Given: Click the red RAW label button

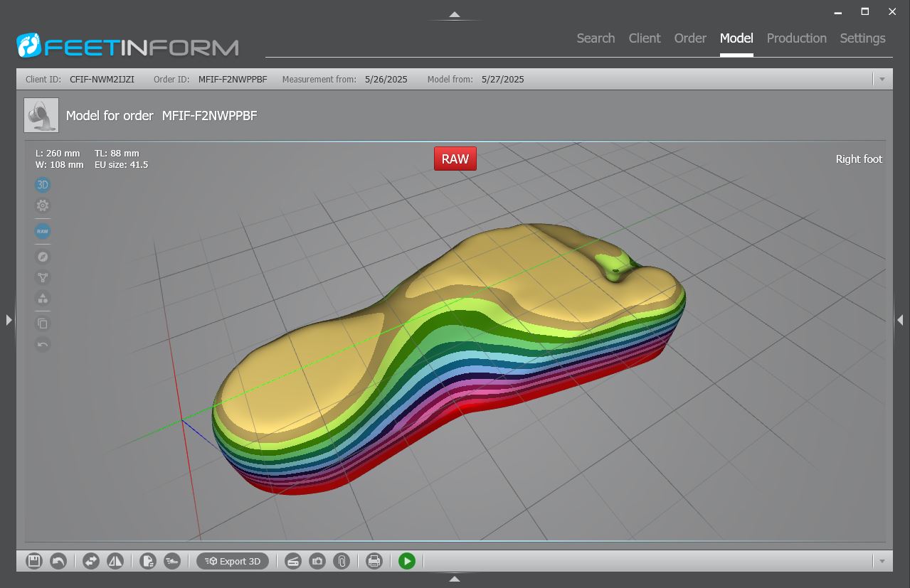Looking at the screenshot, I should point(455,159).
